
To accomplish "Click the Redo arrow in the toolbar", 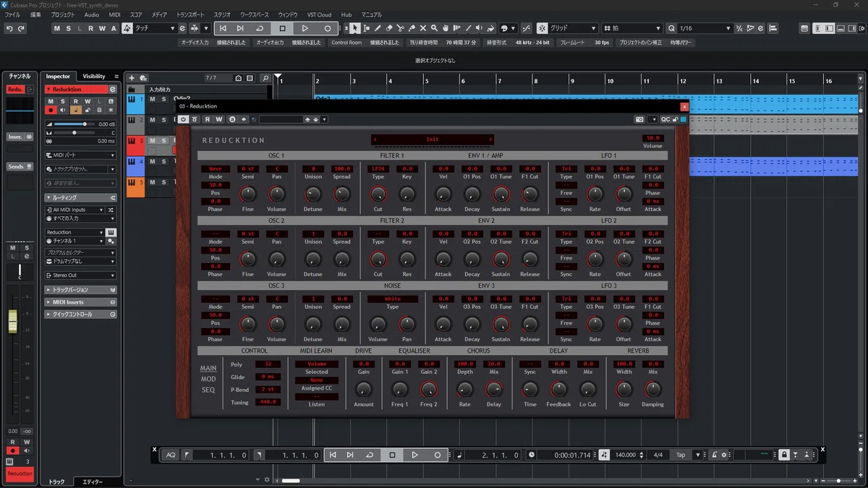I will pyautogui.click(x=21, y=28).
